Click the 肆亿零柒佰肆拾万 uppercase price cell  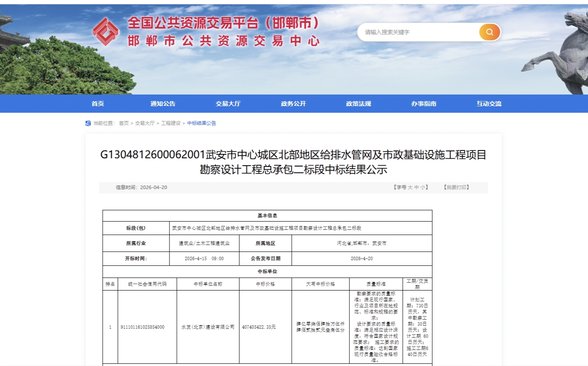(320, 327)
